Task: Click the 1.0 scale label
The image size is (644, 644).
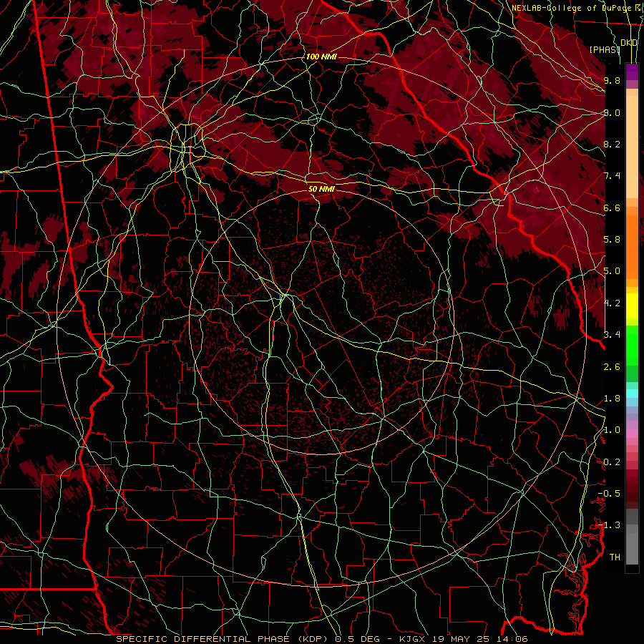Action: tap(612, 430)
